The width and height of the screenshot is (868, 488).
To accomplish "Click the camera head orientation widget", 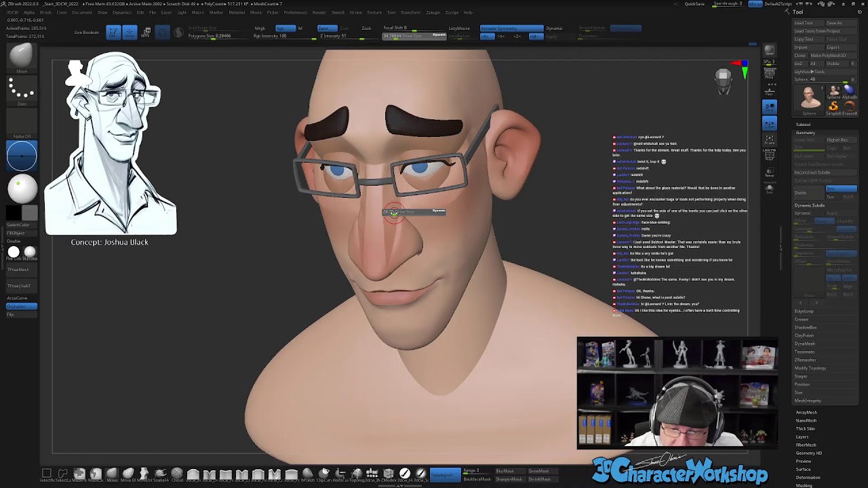I will click(x=724, y=80).
